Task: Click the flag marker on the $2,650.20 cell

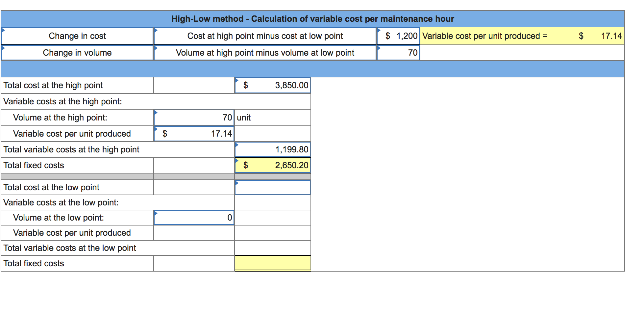Action: tap(237, 160)
